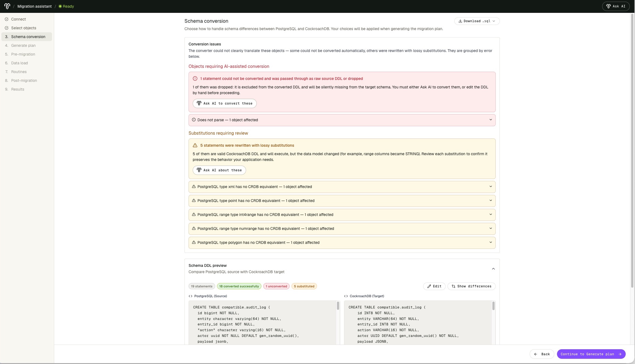Open the Download .sql dropdown

coord(477,21)
